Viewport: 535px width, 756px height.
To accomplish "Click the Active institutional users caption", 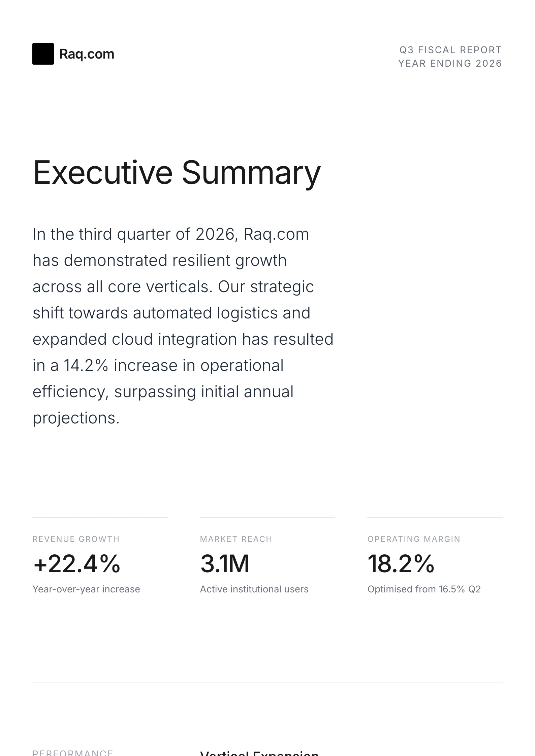I will [254, 589].
